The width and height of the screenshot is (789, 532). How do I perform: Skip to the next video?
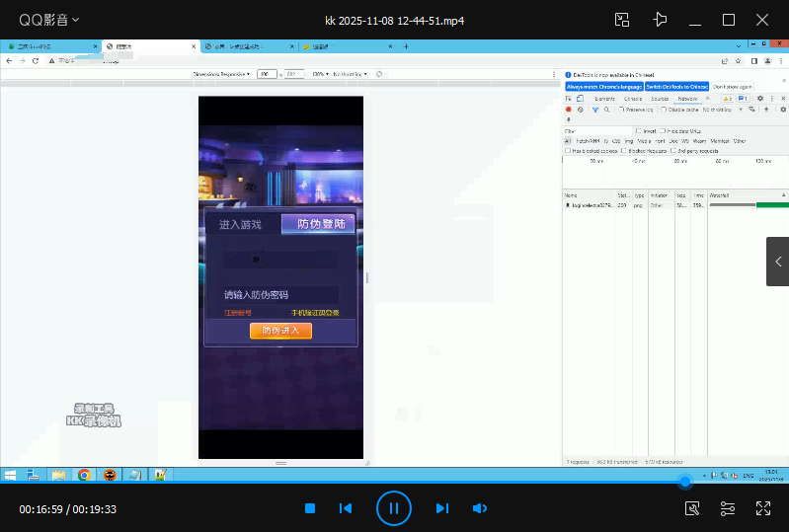[x=441, y=508]
